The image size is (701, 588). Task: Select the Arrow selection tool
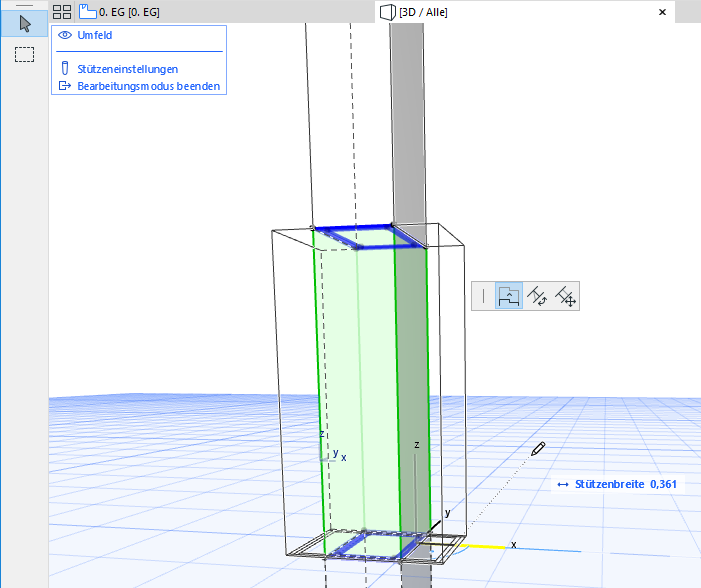(x=25, y=24)
